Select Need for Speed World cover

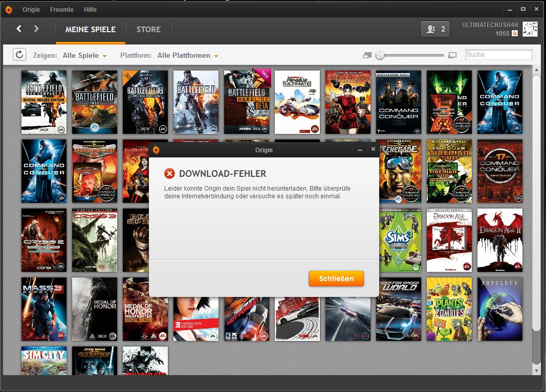point(399,309)
